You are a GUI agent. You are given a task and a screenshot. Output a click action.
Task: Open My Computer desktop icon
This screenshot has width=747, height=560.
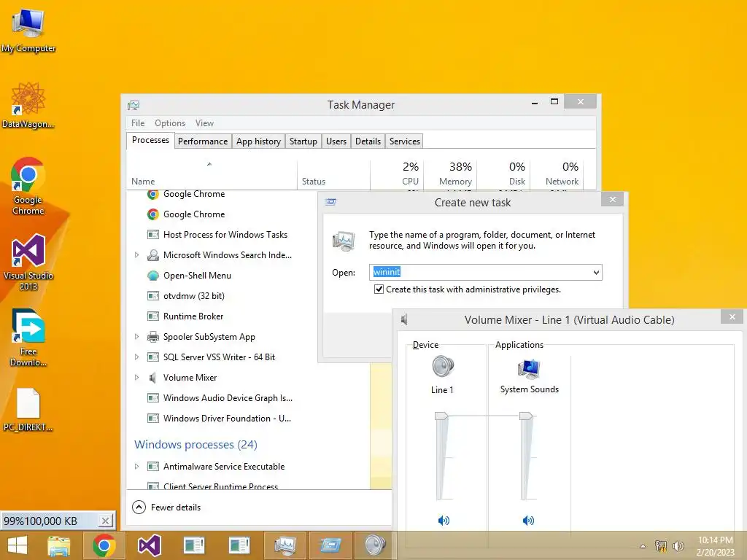point(28,31)
